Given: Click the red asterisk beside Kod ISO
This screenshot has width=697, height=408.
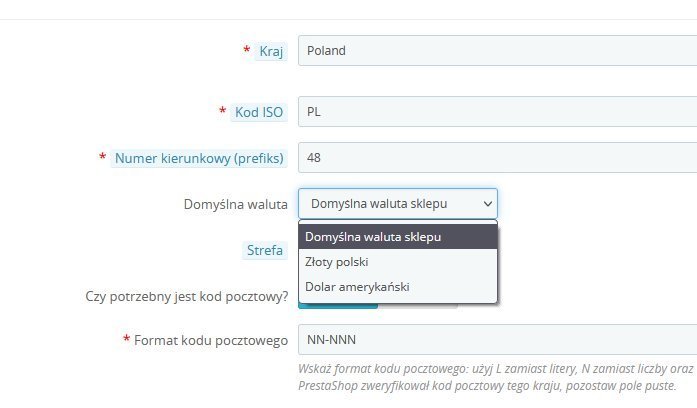Looking at the screenshot, I should (222, 112).
